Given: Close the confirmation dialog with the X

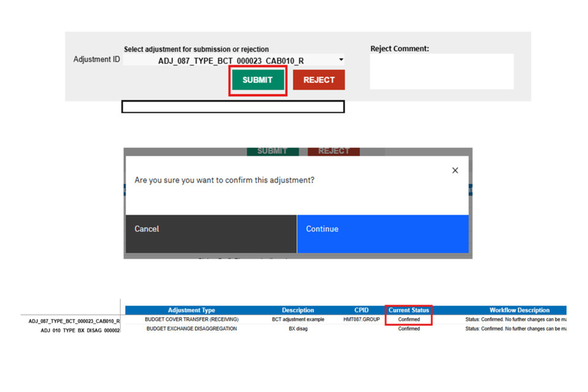Looking at the screenshot, I should click(454, 170).
